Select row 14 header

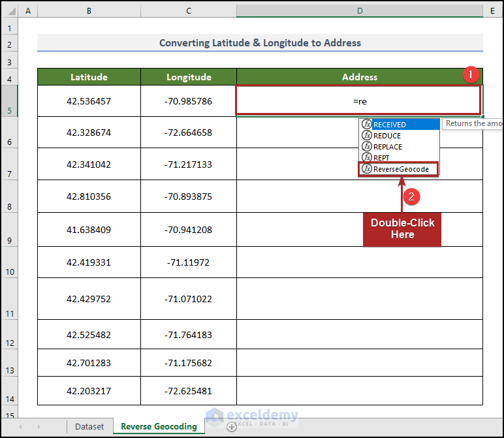click(9, 391)
